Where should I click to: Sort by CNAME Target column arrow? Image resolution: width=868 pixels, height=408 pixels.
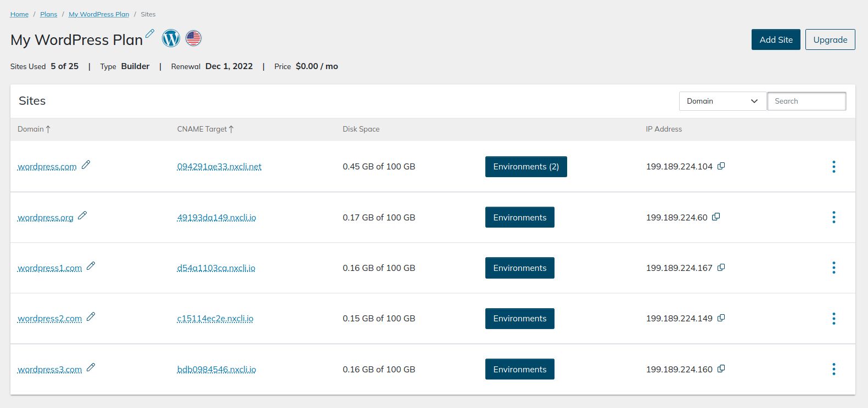point(231,129)
